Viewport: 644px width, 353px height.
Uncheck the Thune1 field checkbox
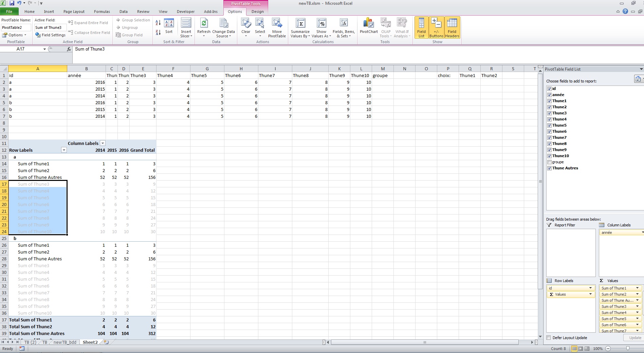(549, 101)
